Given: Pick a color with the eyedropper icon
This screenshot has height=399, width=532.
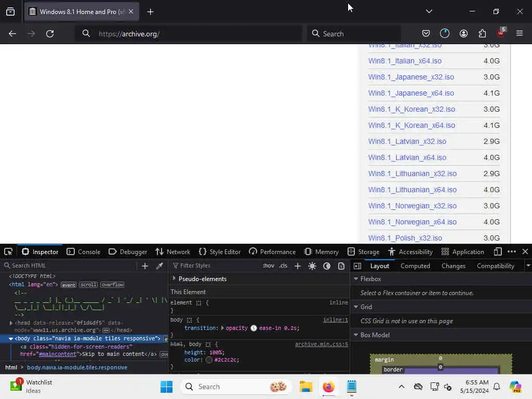Looking at the screenshot, I should pyautogui.click(x=159, y=266).
